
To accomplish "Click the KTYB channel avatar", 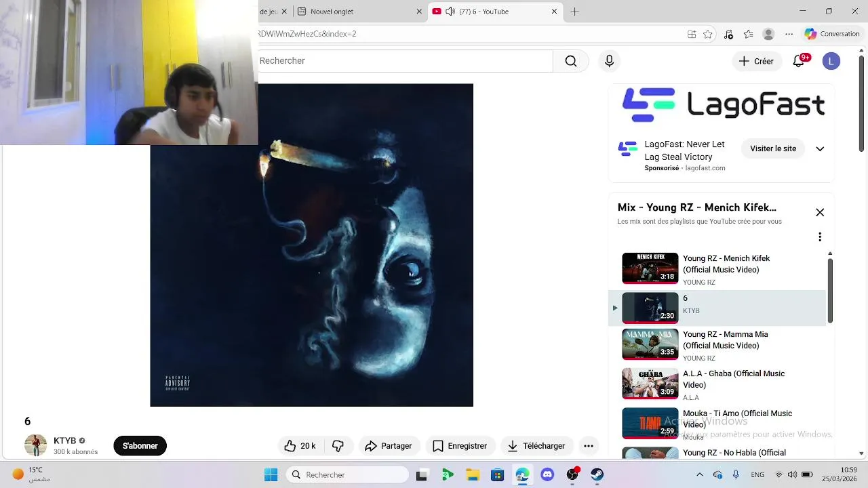I will tap(35, 445).
